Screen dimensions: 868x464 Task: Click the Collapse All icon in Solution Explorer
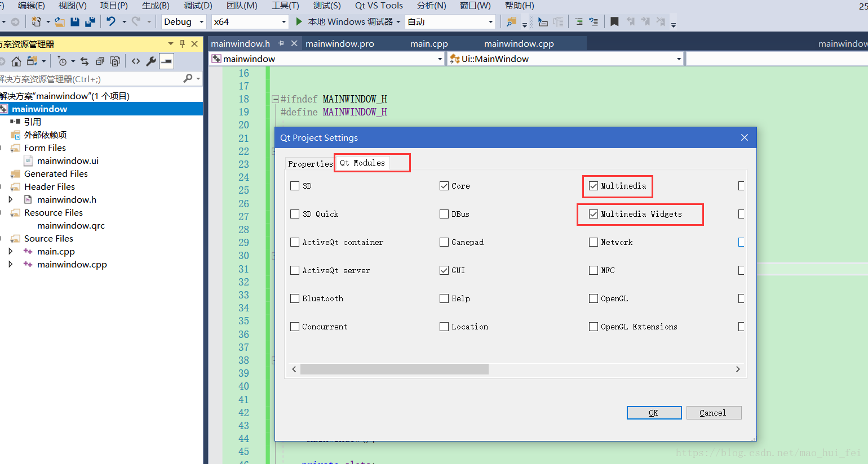100,61
